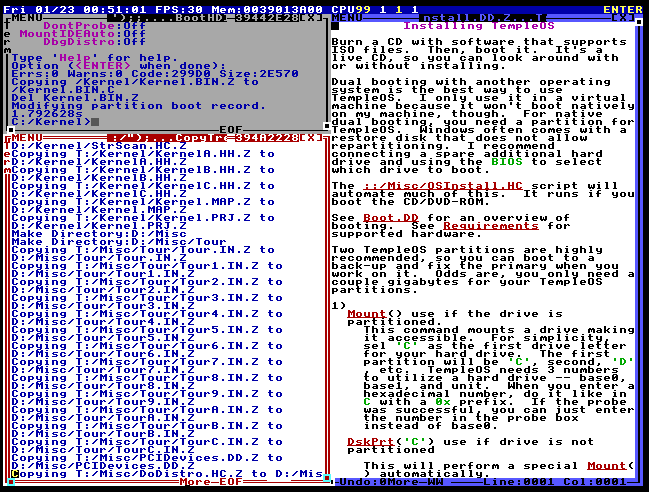
Task: Close the Install.DD.Z document window
Action: click(623, 18)
